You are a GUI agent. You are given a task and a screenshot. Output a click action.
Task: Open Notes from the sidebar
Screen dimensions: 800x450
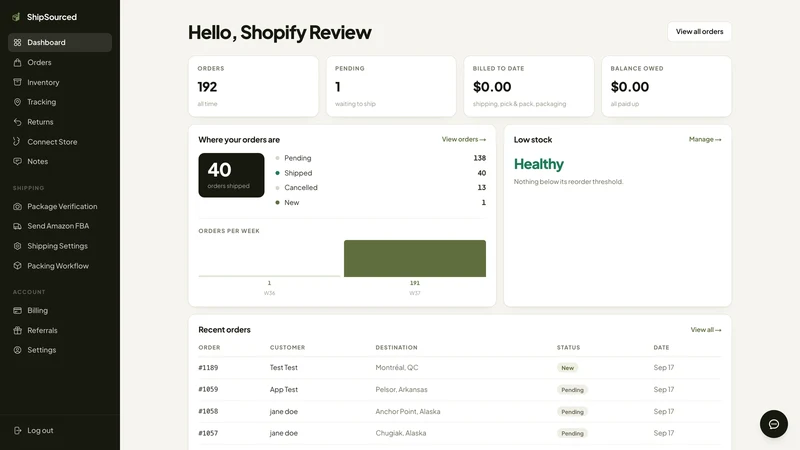pos(60,161)
